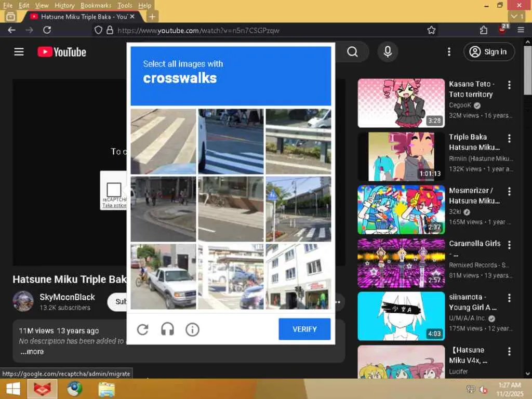The image size is (532, 399).
Task: Open uBlock extension icon with badge
Action: 503,30
